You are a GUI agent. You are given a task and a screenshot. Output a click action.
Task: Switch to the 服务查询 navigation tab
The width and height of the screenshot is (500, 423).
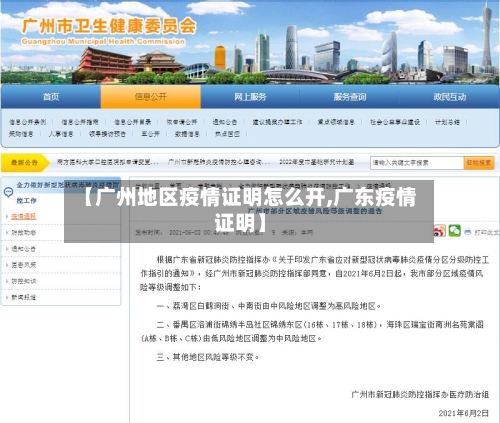(x=350, y=97)
